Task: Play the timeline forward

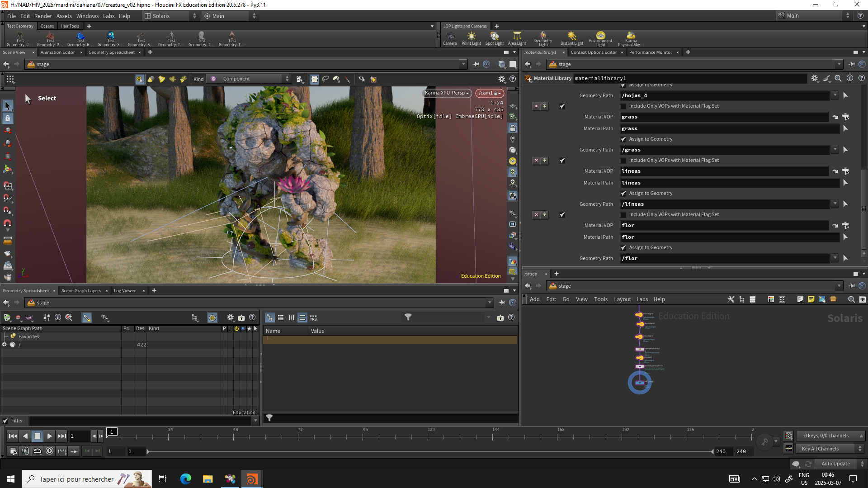Action: click(50, 436)
